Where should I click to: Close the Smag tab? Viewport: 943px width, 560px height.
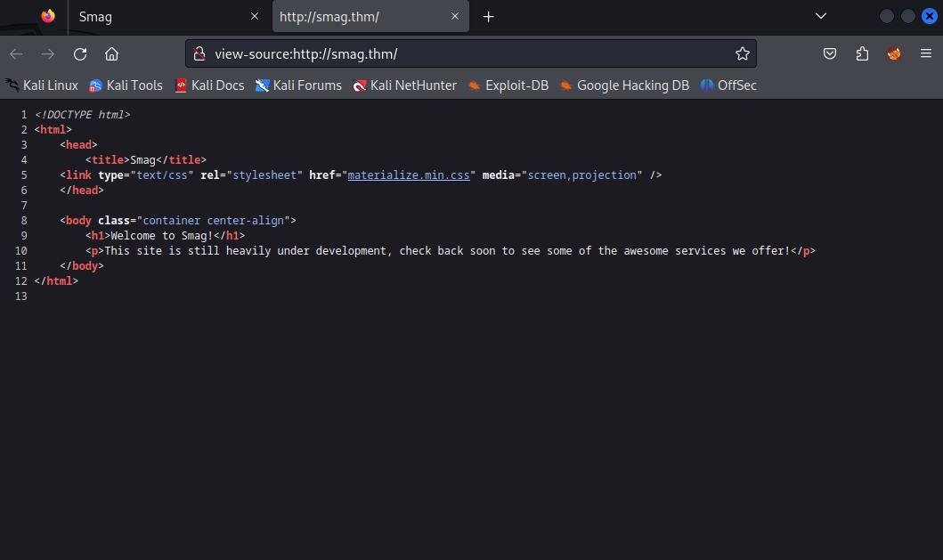255,16
